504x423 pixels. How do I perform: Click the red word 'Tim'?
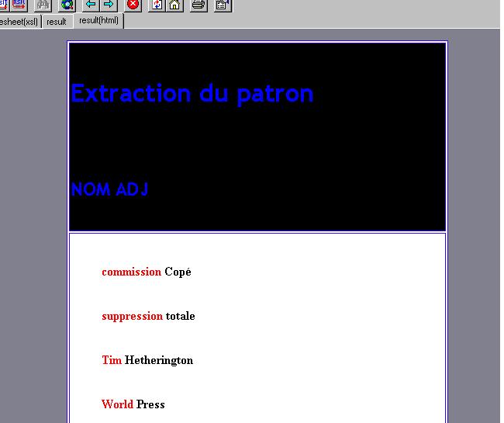[112, 360]
